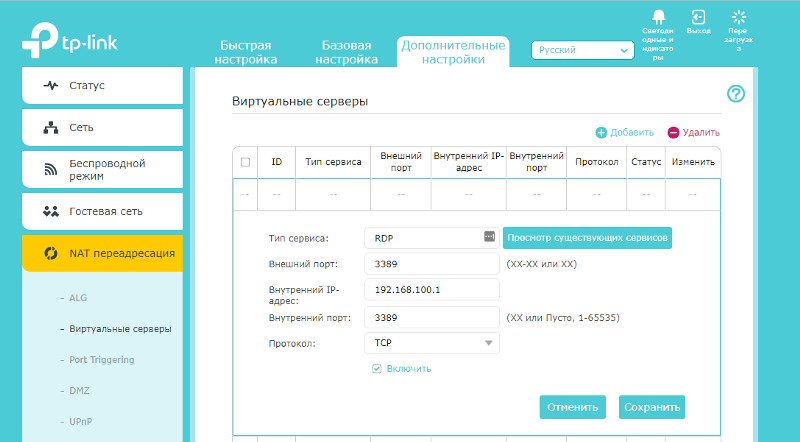Click the reboot (Перезагрузка) icon

point(738,17)
